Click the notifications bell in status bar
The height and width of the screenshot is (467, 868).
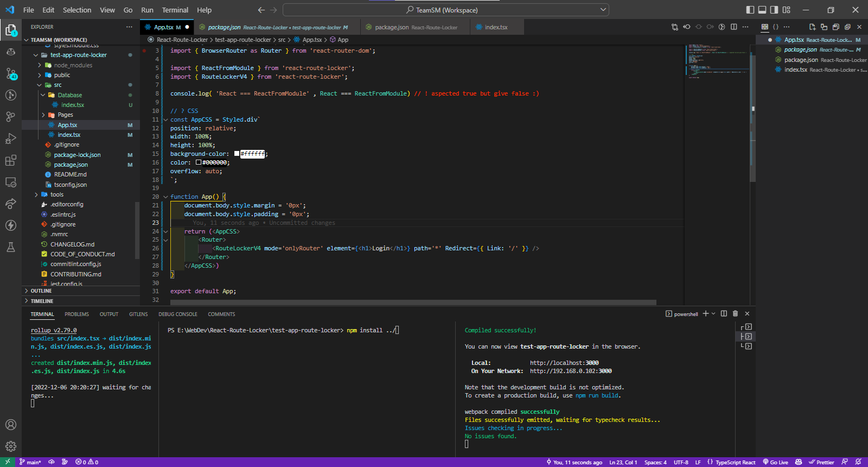pos(858,462)
